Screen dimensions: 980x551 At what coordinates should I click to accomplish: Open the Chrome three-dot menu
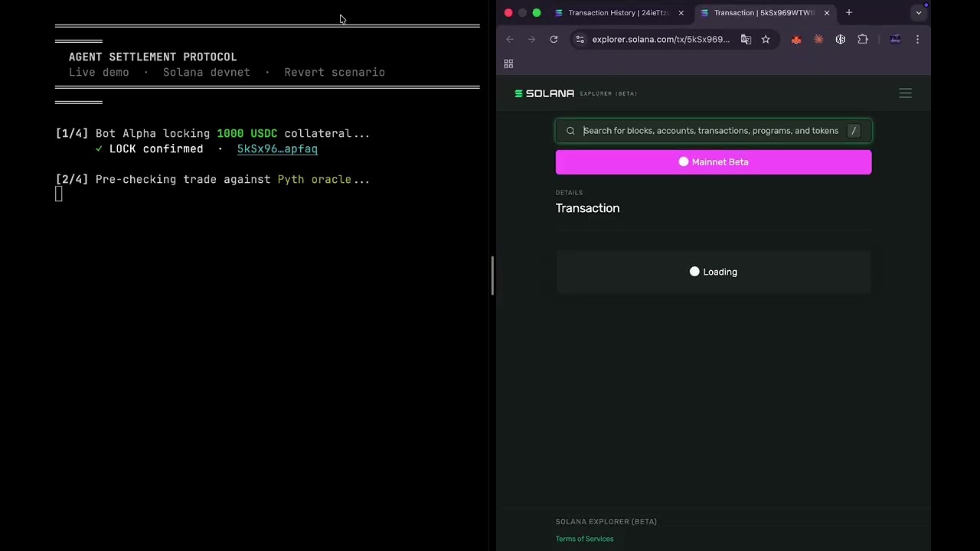pos(917,39)
